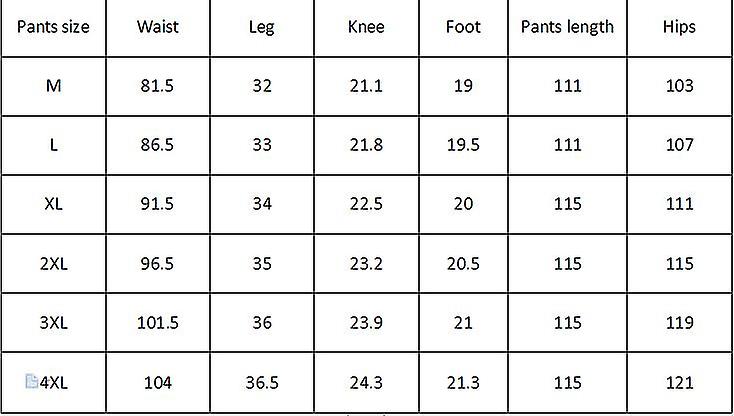Select the knee value 21.8
The height and width of the screenshot is (416, 734).
click(x=366, y=145)
